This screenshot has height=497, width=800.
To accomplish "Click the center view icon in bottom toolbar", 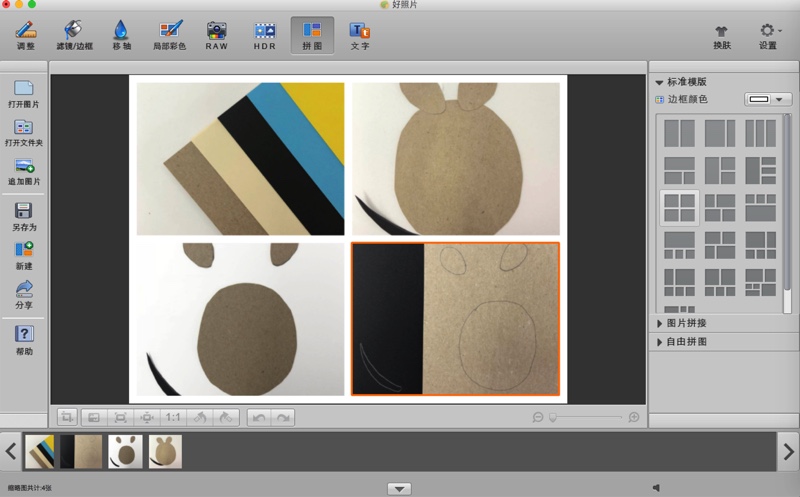I will tap(147, 417).
